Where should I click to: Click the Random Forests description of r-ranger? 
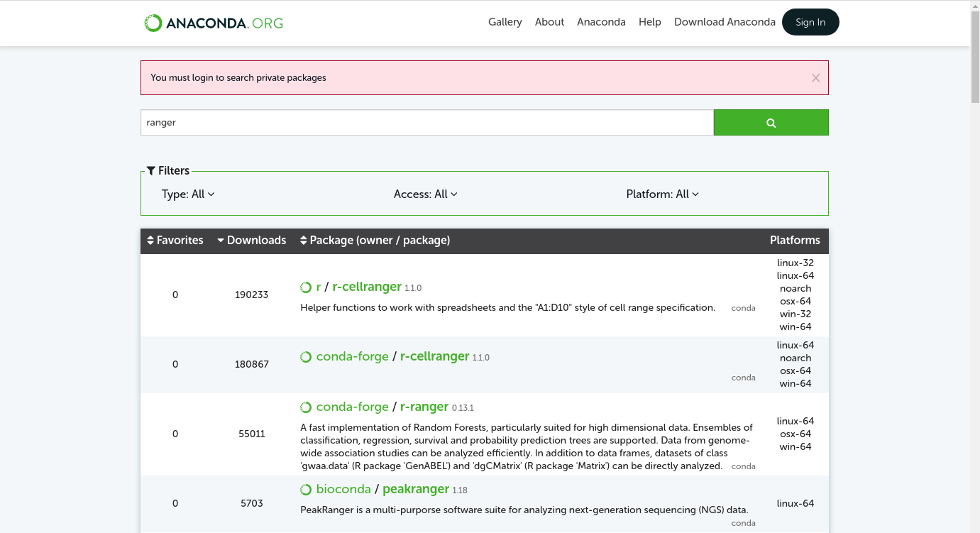point(527,446)
